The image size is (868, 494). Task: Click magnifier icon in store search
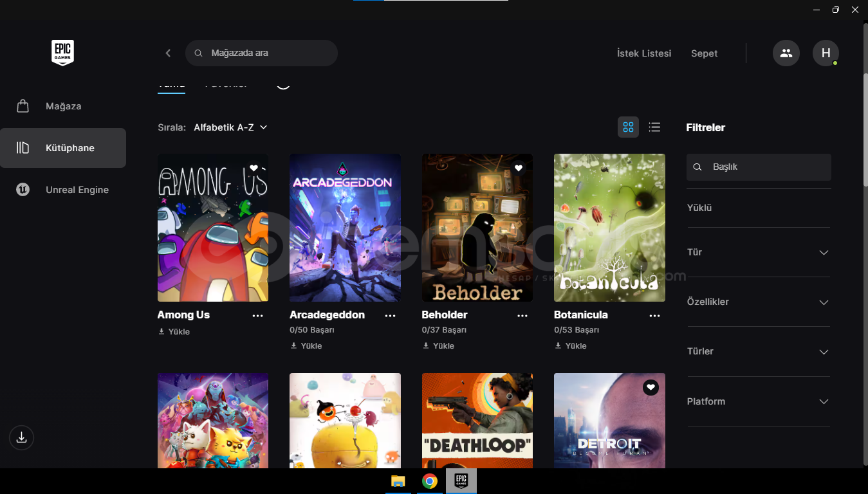click(x=198, y=53)
